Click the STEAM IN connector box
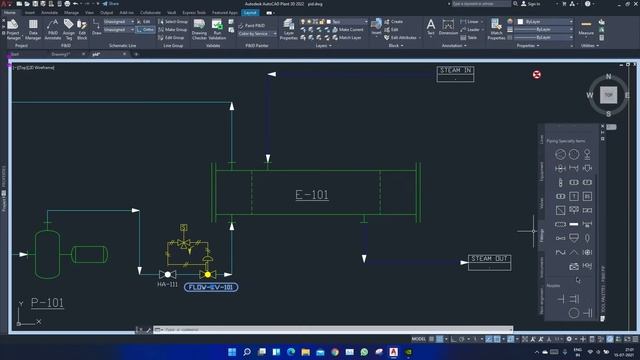640x360 pixels. pos(456,74)
